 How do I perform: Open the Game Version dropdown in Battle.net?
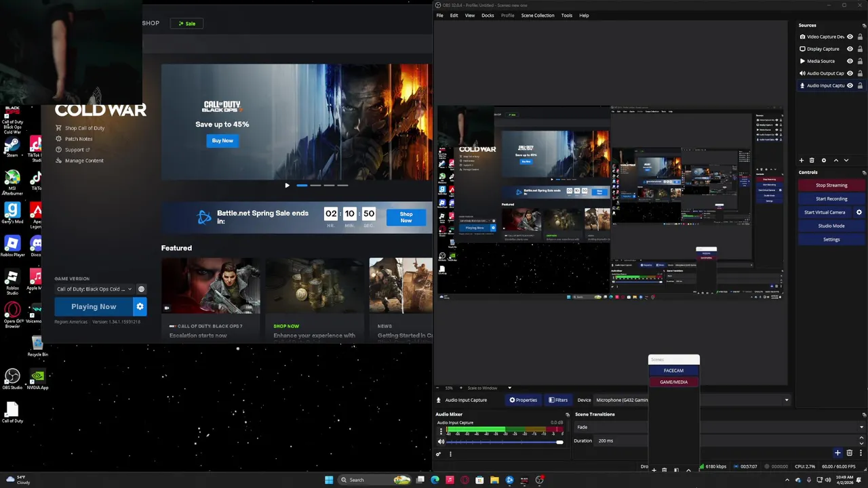(94, 289)
